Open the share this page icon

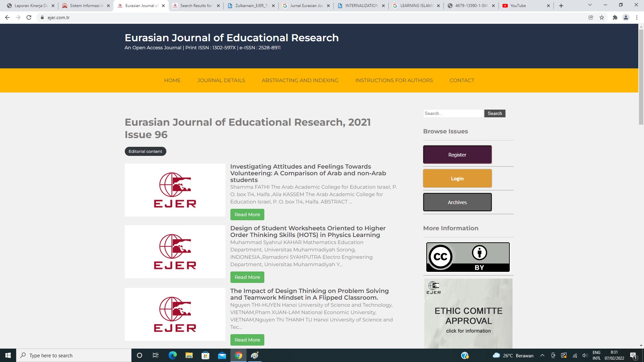click(x=591, y=17)
